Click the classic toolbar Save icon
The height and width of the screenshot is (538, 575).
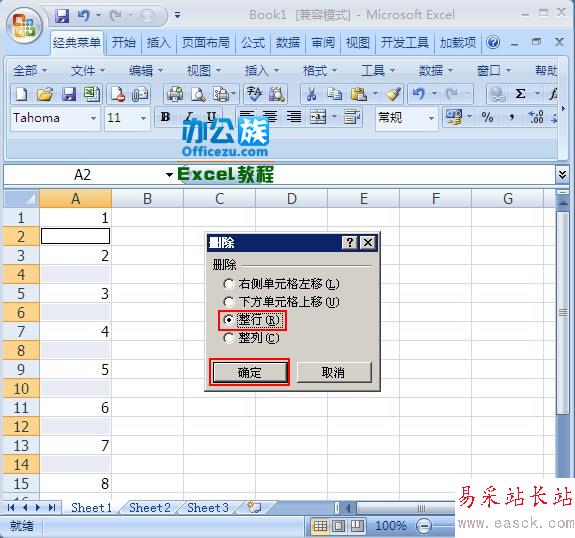(69, 94)
